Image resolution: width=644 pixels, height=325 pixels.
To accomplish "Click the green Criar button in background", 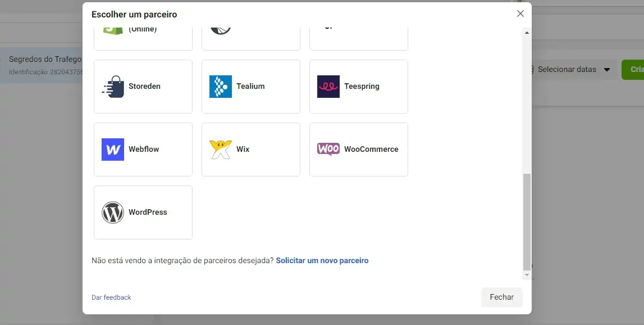I will (633, 70).
